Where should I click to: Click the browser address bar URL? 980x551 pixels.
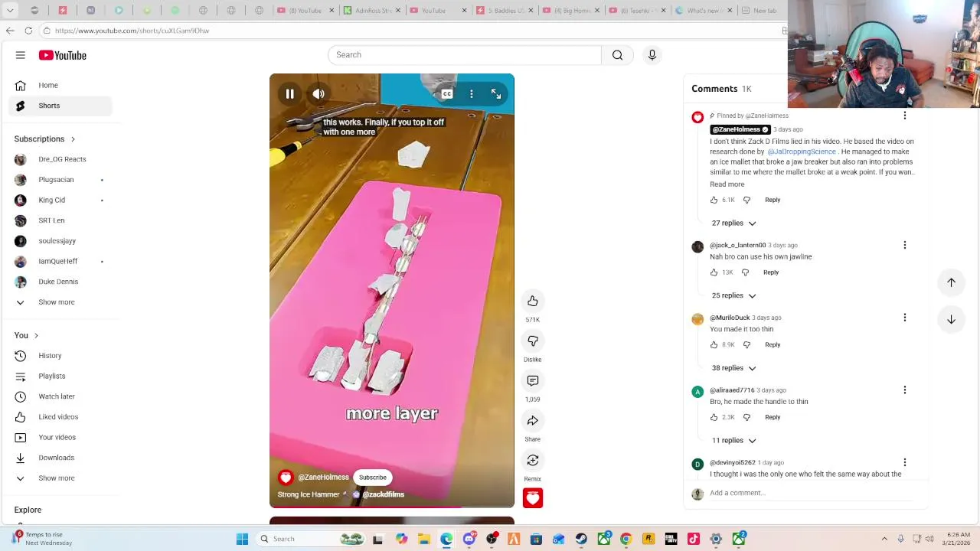[132, 31]
